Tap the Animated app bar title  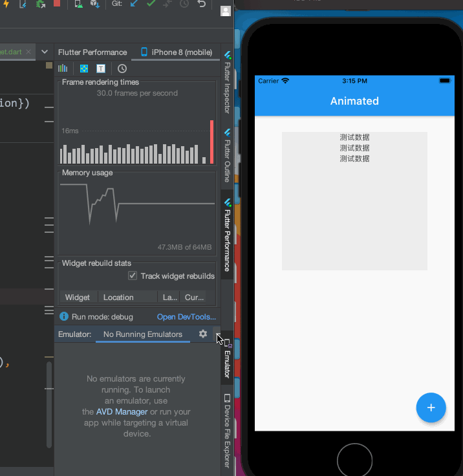354,101
